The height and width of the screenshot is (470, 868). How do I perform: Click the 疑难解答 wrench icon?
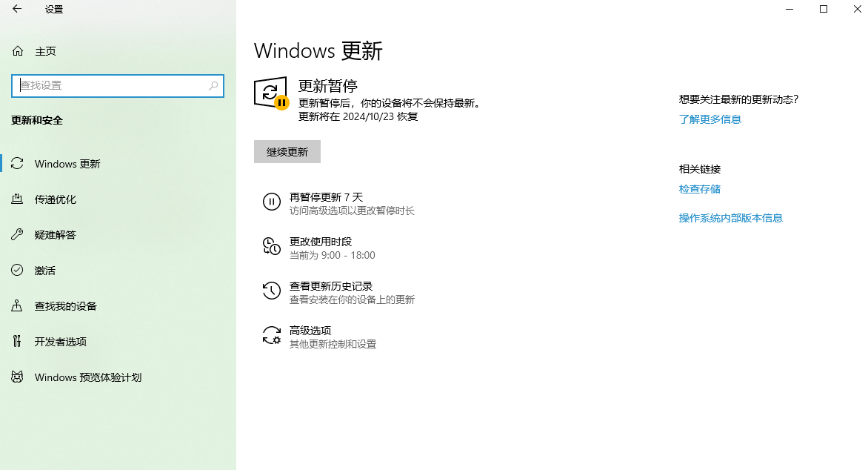(16, 234)
